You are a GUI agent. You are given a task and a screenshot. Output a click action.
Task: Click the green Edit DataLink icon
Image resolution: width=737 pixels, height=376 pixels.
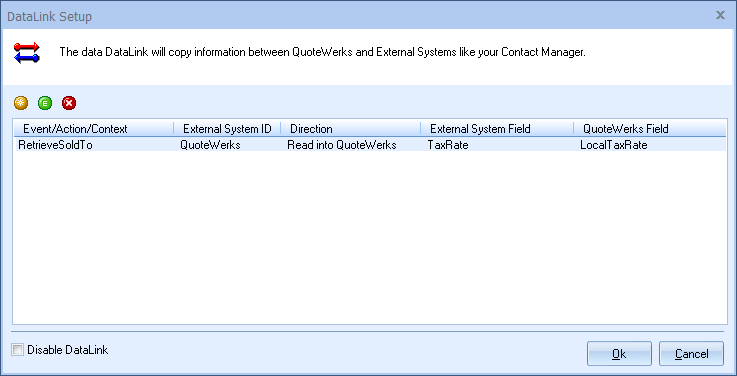(45, 102)
